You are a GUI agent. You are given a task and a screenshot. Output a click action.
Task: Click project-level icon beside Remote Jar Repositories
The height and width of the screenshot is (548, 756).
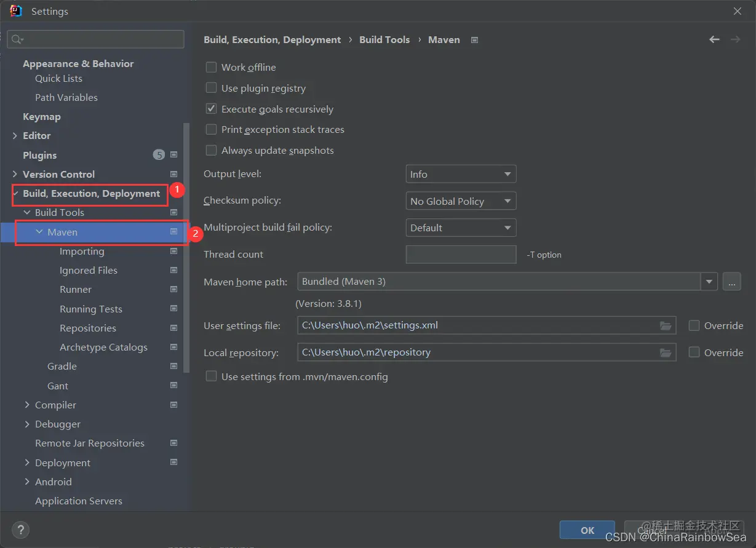pos(174,443)
